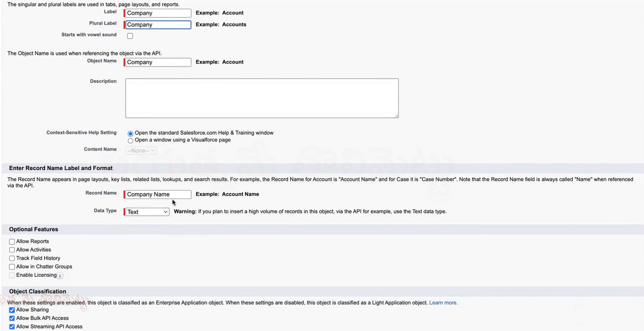
Task: Enable Allow in Chatter Groups
Action: point(12,267)
